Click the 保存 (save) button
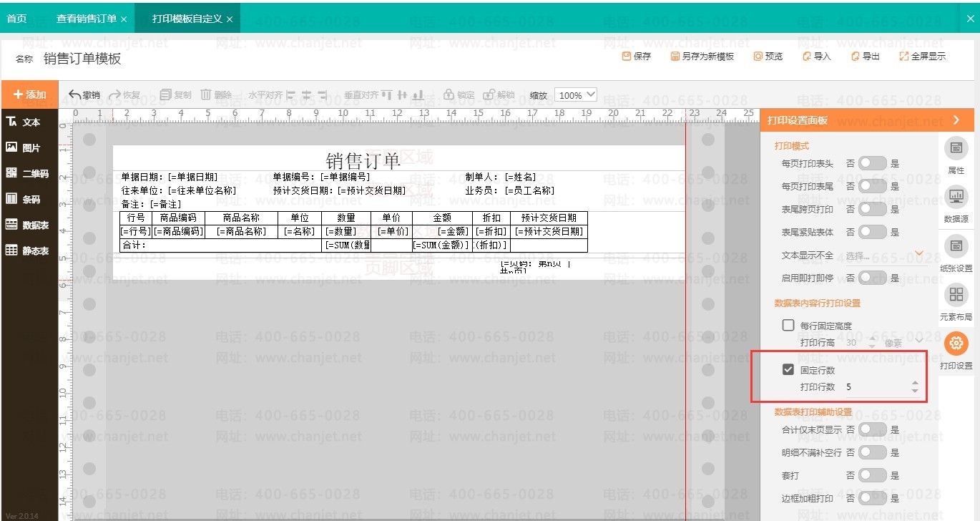Screen dimensions: 980x521 [636, 57]
